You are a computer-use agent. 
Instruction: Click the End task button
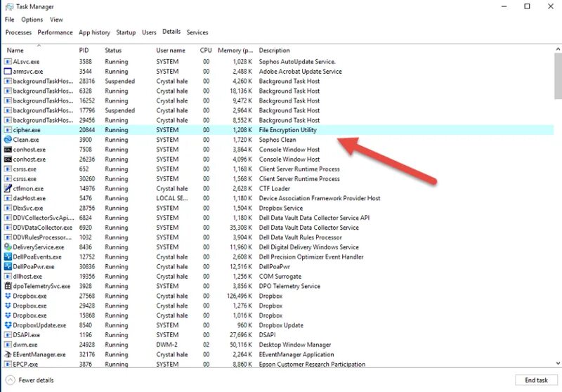click(536, 380)
